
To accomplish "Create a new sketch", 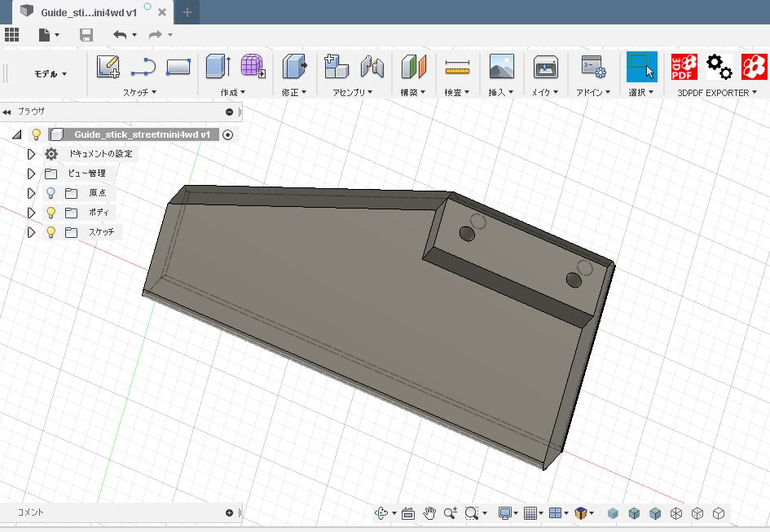I will [108, 66].
